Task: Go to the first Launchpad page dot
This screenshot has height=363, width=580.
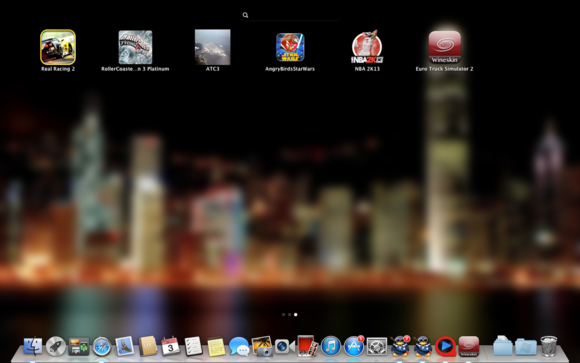Action: point(283,315)
